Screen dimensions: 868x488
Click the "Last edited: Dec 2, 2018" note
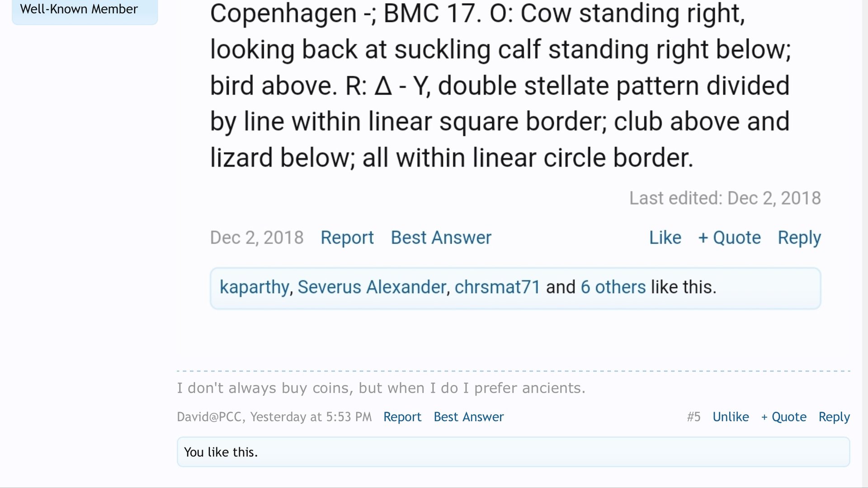(x=725, y=198)
